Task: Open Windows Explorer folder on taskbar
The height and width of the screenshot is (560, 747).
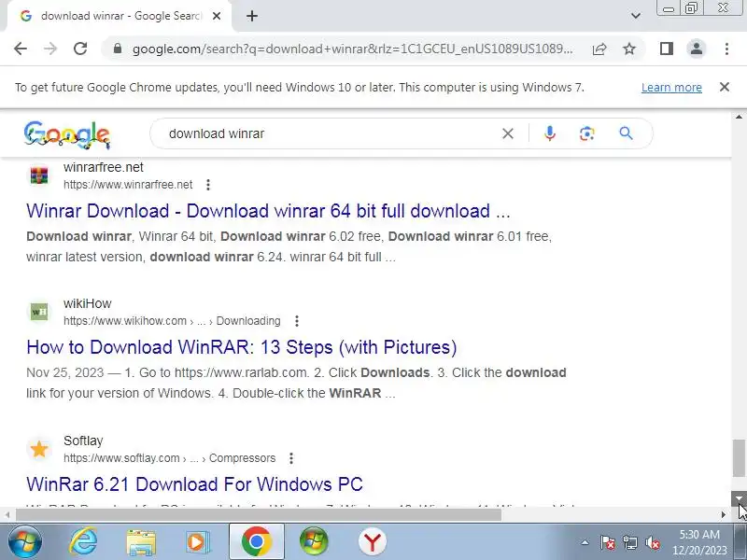Action: pos(141,543)
